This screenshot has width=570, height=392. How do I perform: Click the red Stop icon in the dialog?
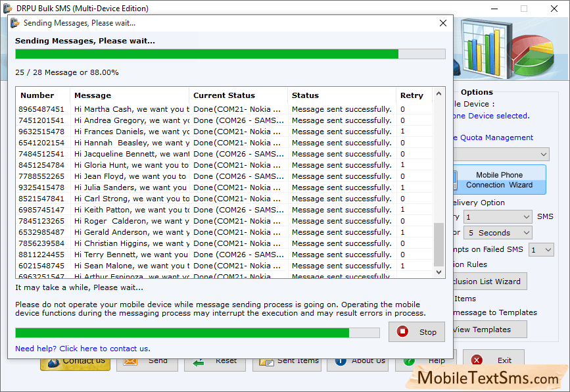pos(402,331)
